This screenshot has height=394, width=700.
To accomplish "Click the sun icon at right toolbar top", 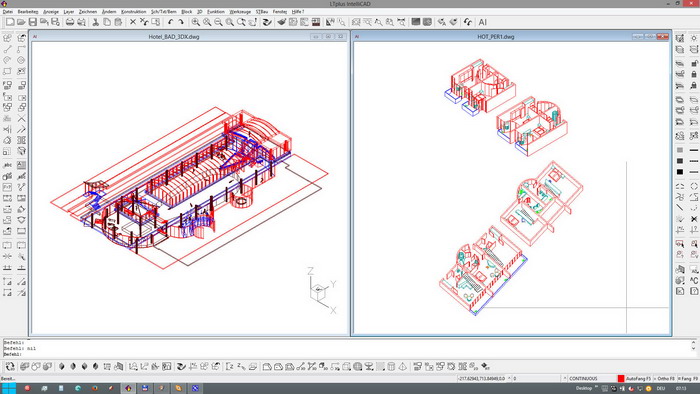I will (694, 38).
